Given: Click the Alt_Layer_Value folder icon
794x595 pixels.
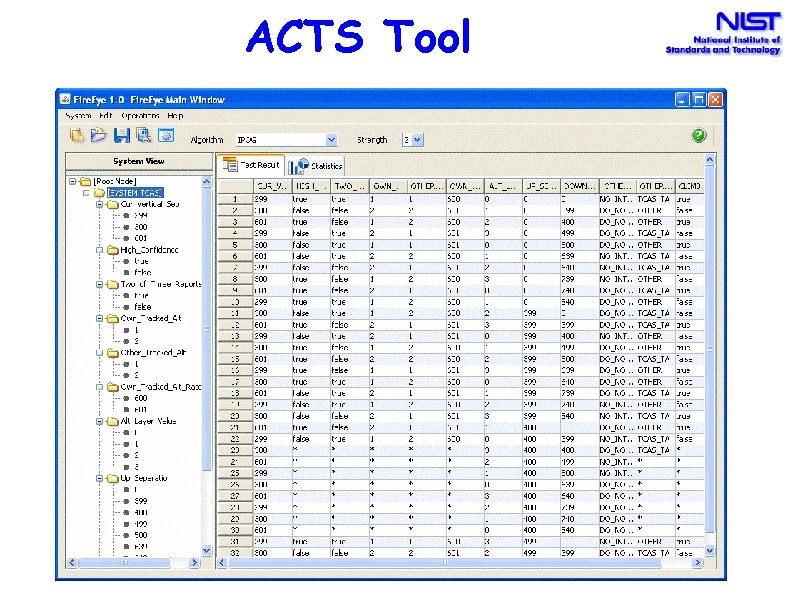Looking at the screenshot, I should tap(113, 421).
